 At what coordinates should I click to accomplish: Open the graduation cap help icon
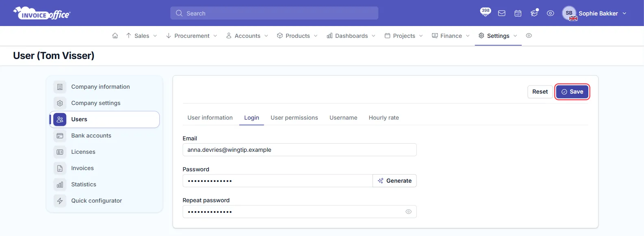pos(534,13)
